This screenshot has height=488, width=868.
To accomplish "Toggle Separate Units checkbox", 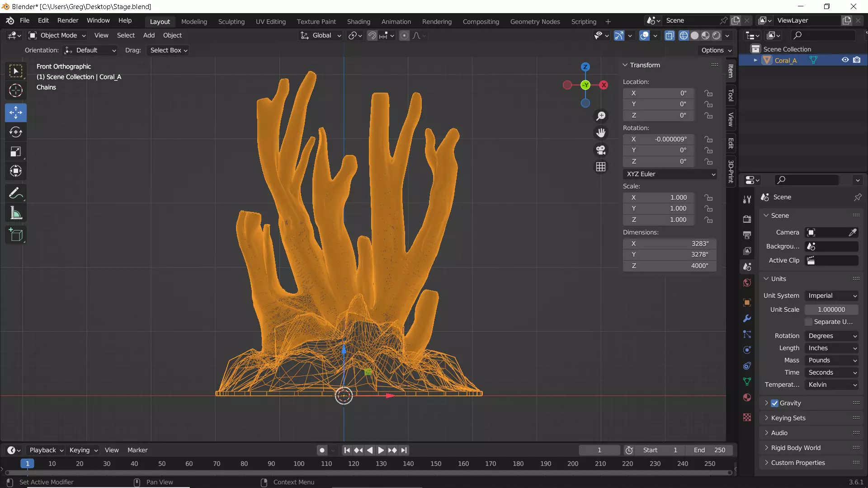I will 808,322.
